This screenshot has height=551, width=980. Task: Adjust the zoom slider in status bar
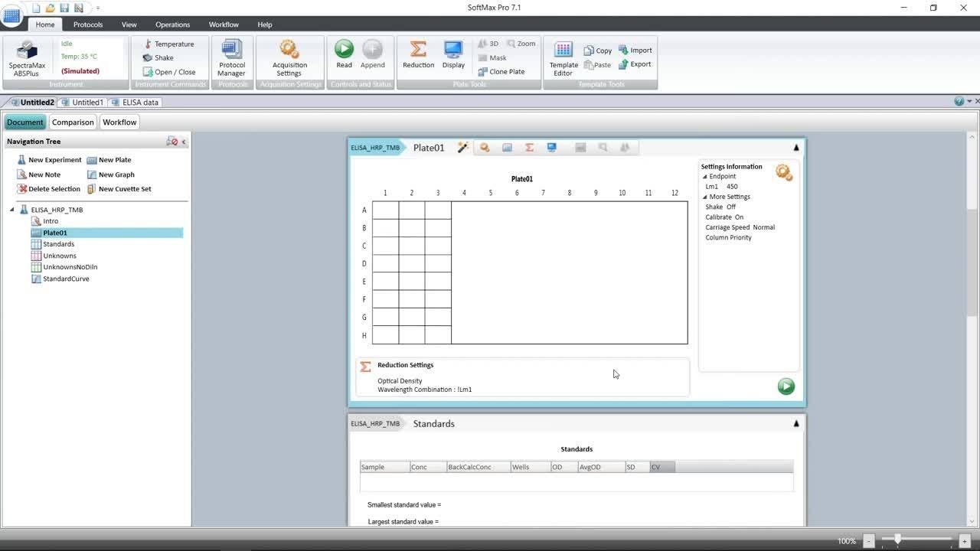tap(897, 540)
